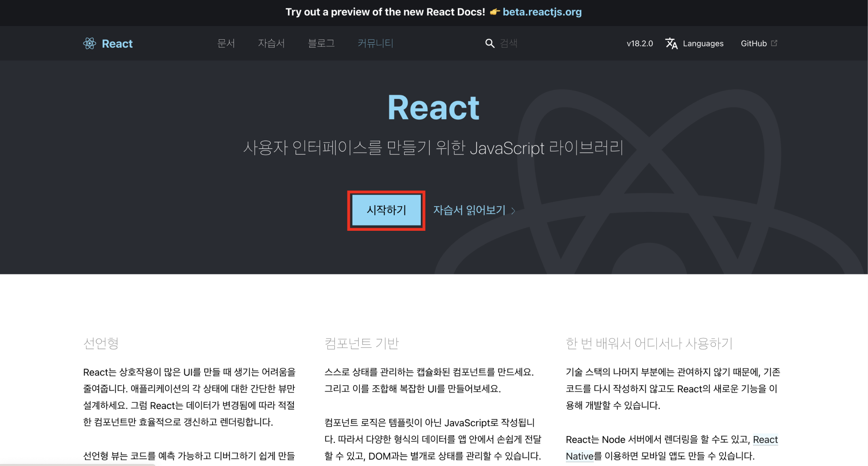Open the 자습서 tutorial menu item
The width and height of the screenshot is (868, 466).
(x=271, y=43)
